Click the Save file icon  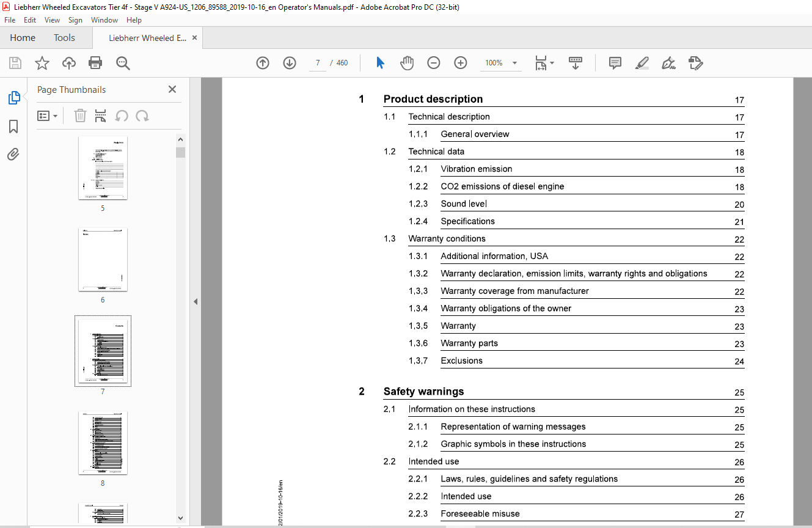[15, 63]
